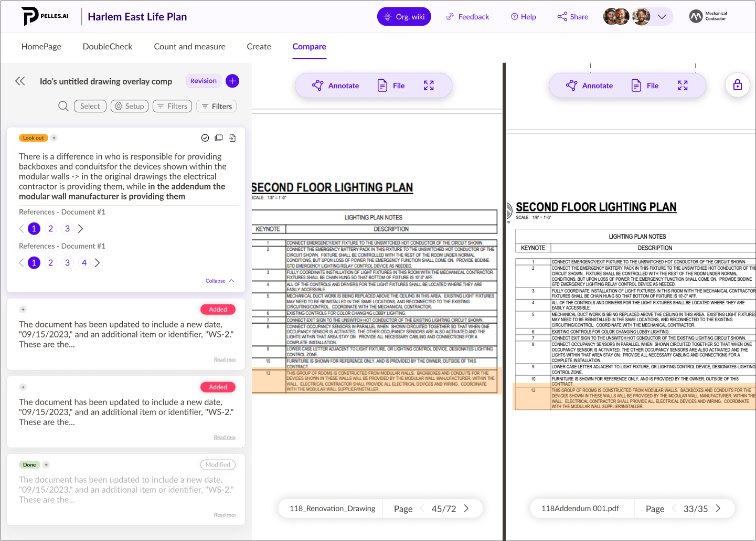Image resolution: width=756 pixels, height=541 pixels.
Task: Select reference 1 in second Document #1 row
Action: [x=34, y=263]
